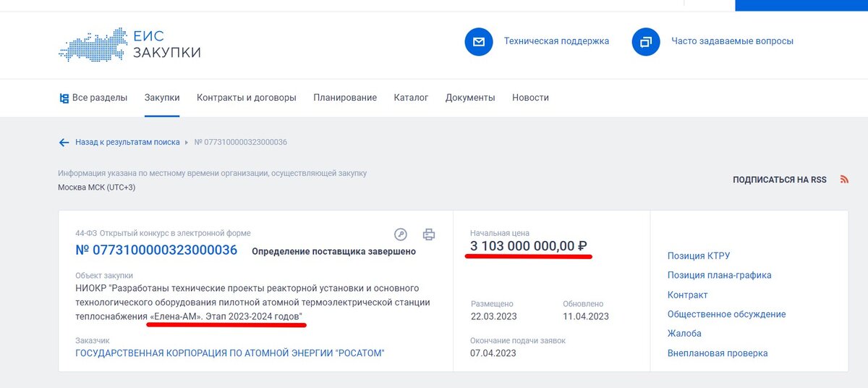
Task: Open Общественное обсуждение link
Action: [x=726, y=314]
